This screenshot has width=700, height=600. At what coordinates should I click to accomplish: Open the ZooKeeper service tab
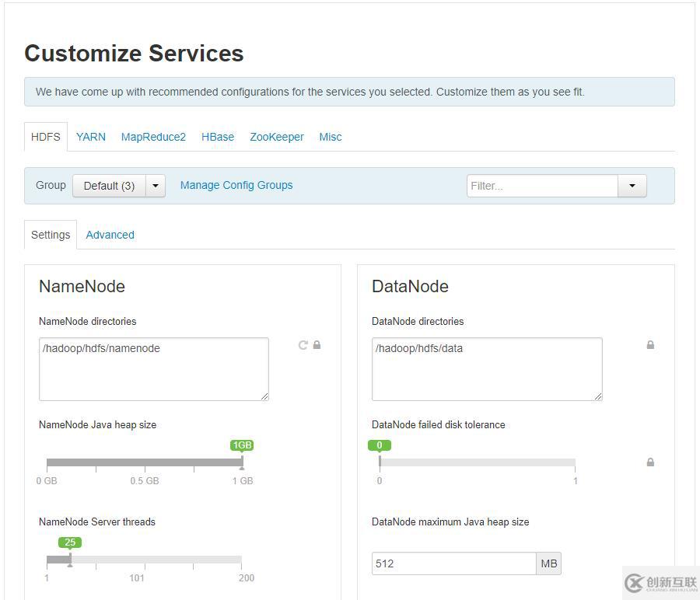[277, 137]
